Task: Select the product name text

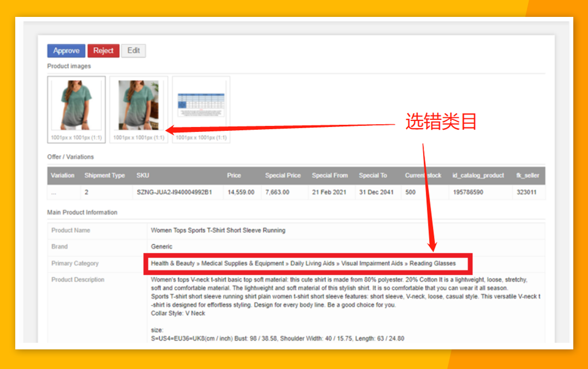Action: 218,230
